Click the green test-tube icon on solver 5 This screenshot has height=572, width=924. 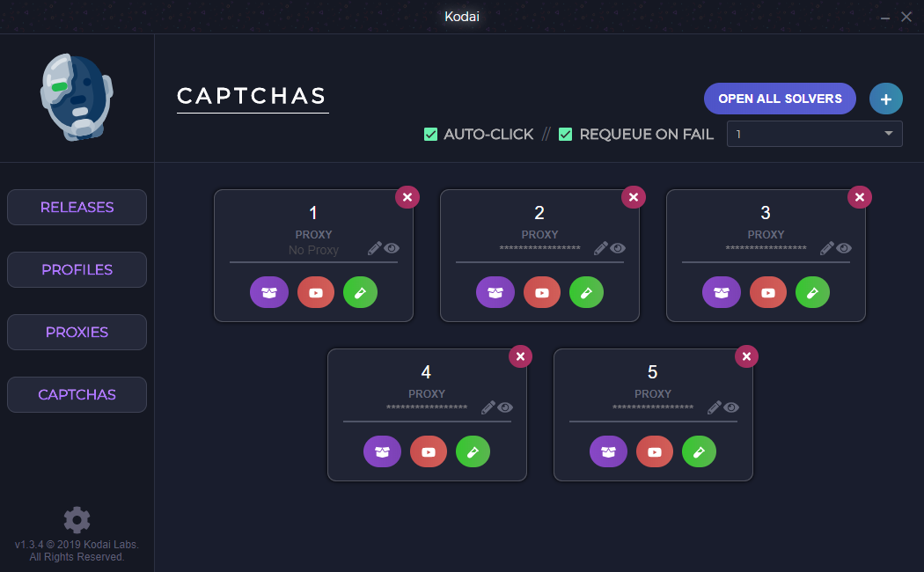(700, 451)
